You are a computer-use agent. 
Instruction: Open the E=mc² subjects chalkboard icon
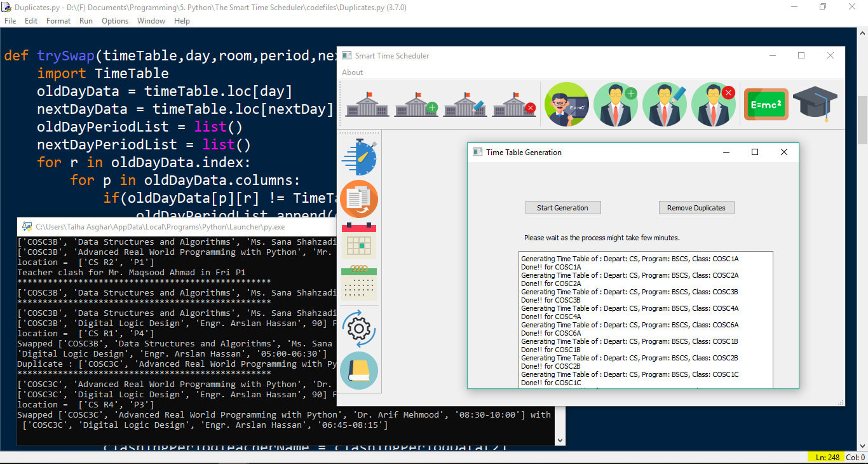click(766, 104)
